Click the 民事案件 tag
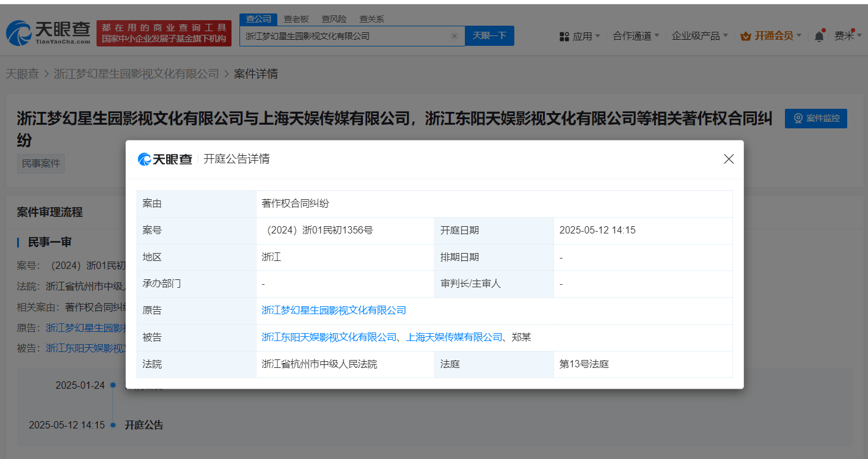Image resolution: width=868 pixels, height=459 pixels. pyautogui.click(x=41, y=164)
